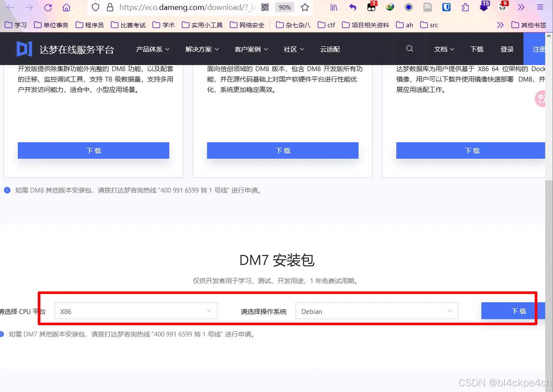553x392 pixels.
Task: Show more toolbar tools overflow chevron
Action: (521, 7)
